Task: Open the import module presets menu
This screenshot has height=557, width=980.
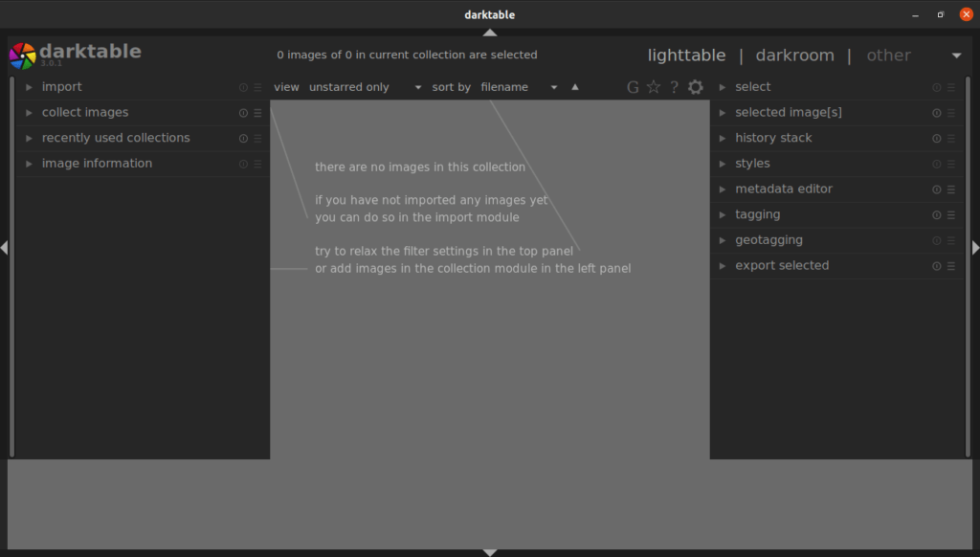Action: (257, 87)
